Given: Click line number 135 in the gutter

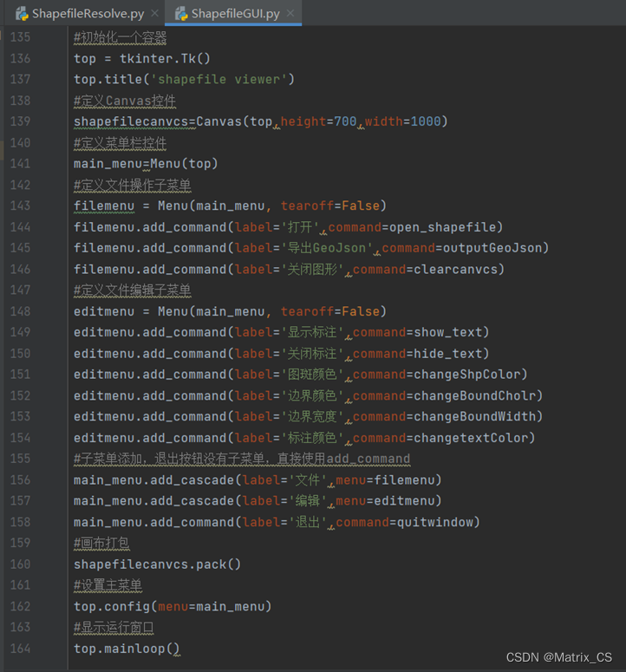Looking at the screenshot, I should point(20,37).
